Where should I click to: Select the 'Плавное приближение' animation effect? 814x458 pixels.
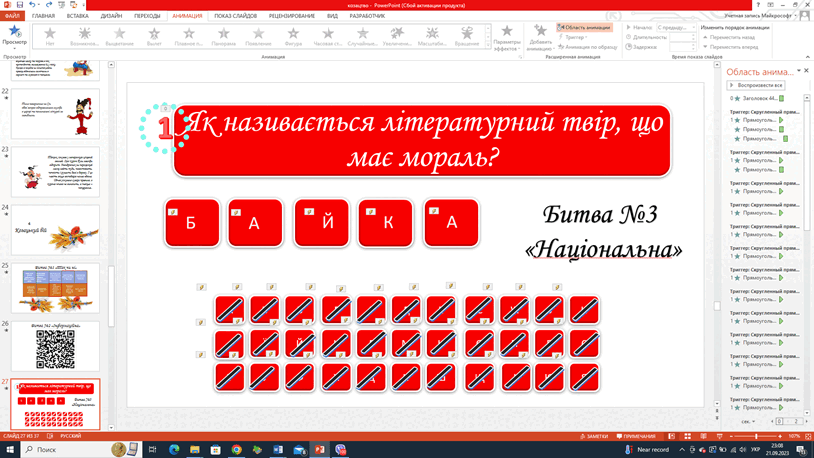point(189,36)
